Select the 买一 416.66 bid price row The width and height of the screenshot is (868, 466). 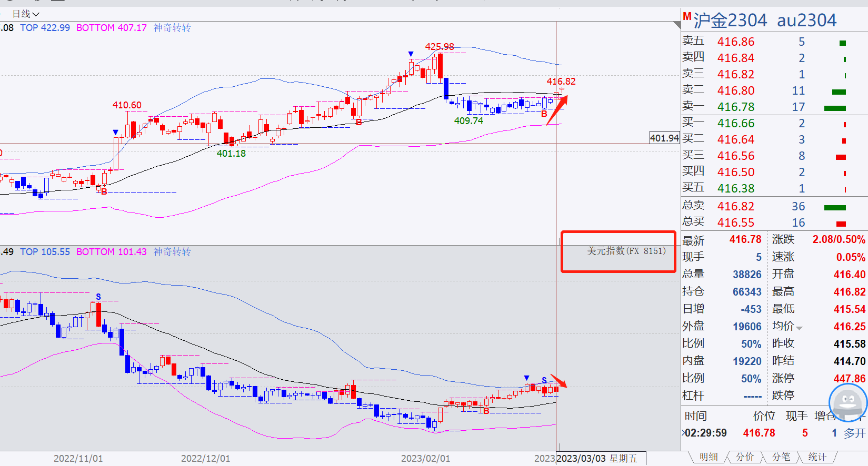[774, 123]
